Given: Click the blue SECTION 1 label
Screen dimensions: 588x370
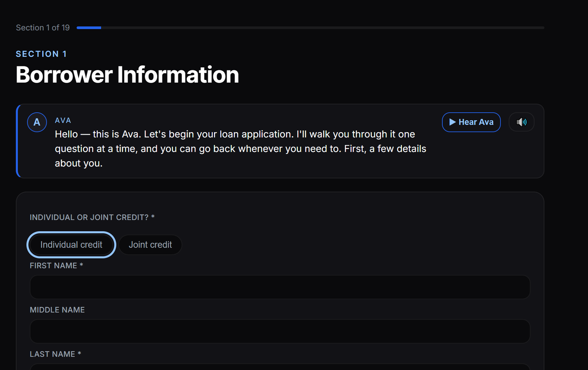Looking at the screenshot, I should point(41,54).
